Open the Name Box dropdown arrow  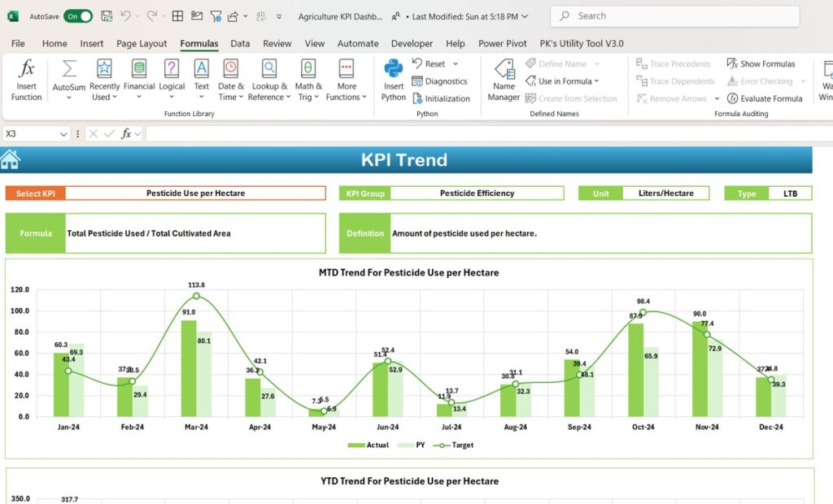click(63, 134)
